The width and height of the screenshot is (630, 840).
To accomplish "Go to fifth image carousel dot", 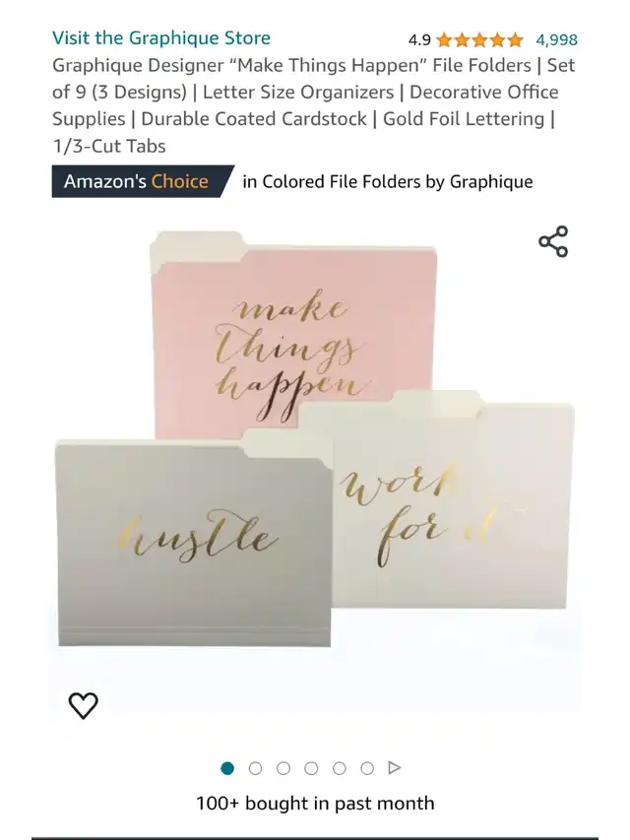I will coord(339,768).
